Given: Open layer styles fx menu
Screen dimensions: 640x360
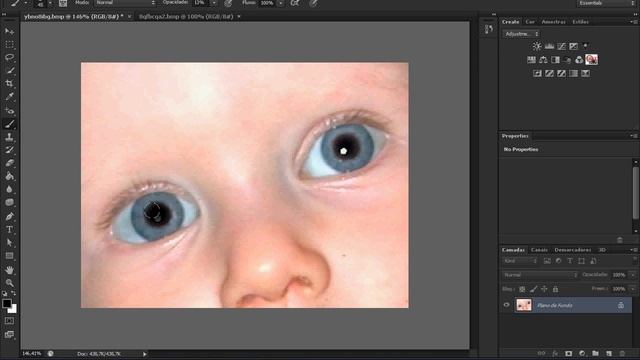Looking at the screenshot, I should (x=555, y=353).
